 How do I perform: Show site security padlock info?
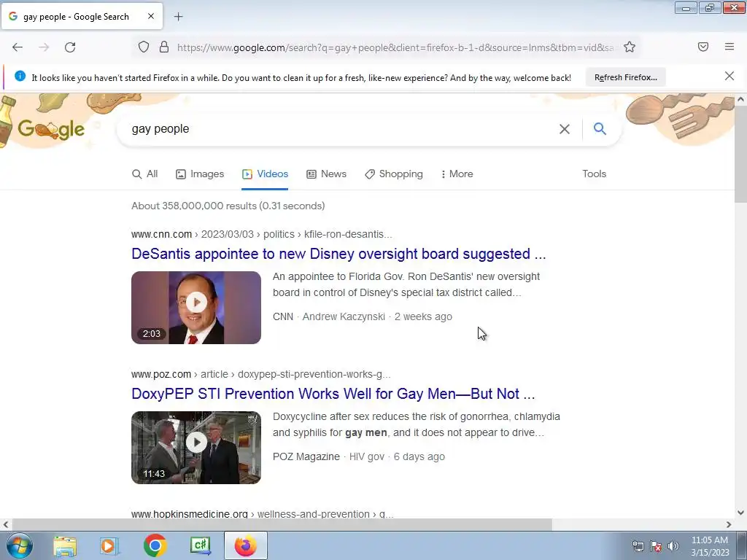(164, 47)
